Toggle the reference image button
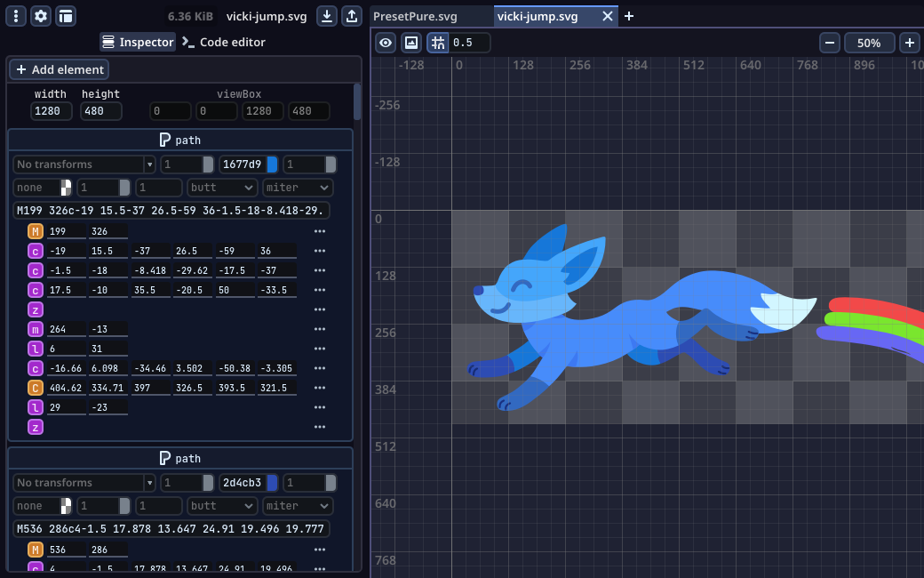 click(411, 43)
